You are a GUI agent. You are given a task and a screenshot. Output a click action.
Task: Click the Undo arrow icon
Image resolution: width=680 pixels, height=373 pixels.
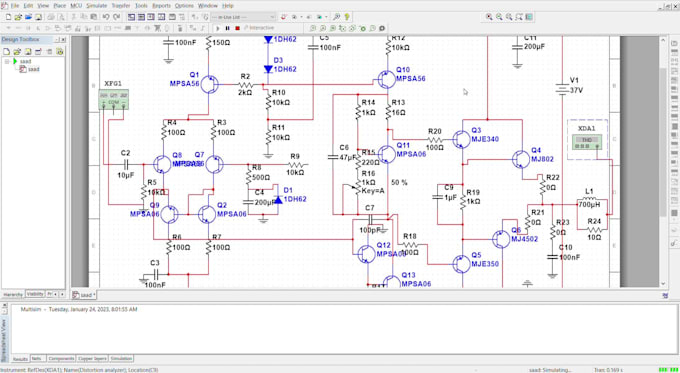[x=106, y=17]
